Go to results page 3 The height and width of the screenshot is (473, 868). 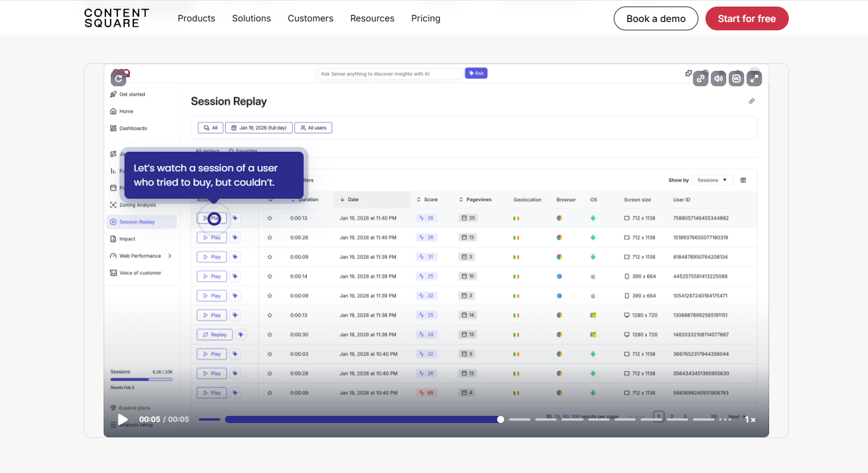point(685,416)
